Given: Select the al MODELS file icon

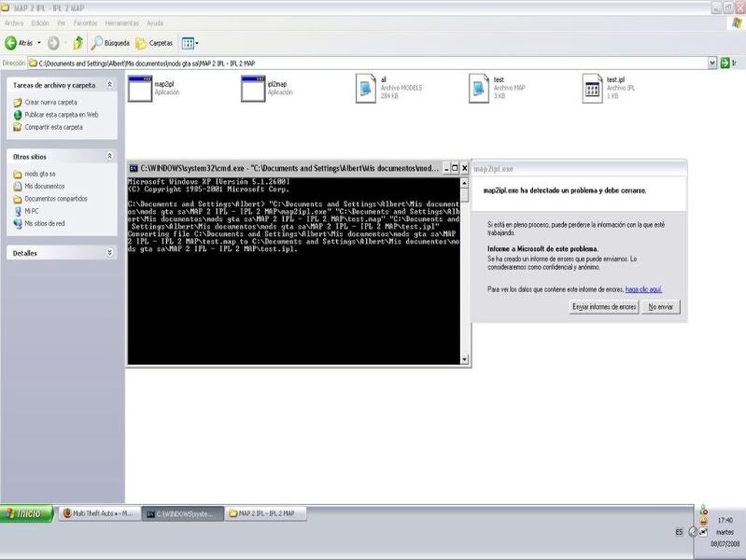Looking at the screenshot, I should coord(366,88).
